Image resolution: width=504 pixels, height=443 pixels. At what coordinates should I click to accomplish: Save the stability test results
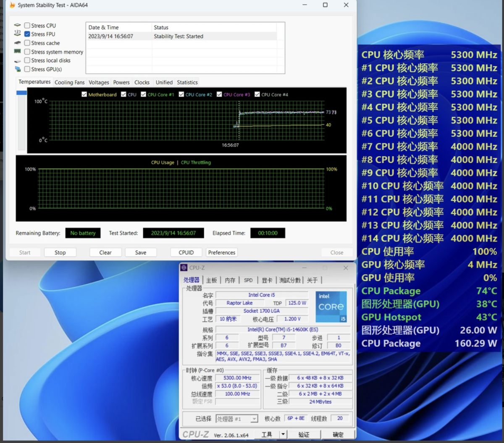coord(141,252)
